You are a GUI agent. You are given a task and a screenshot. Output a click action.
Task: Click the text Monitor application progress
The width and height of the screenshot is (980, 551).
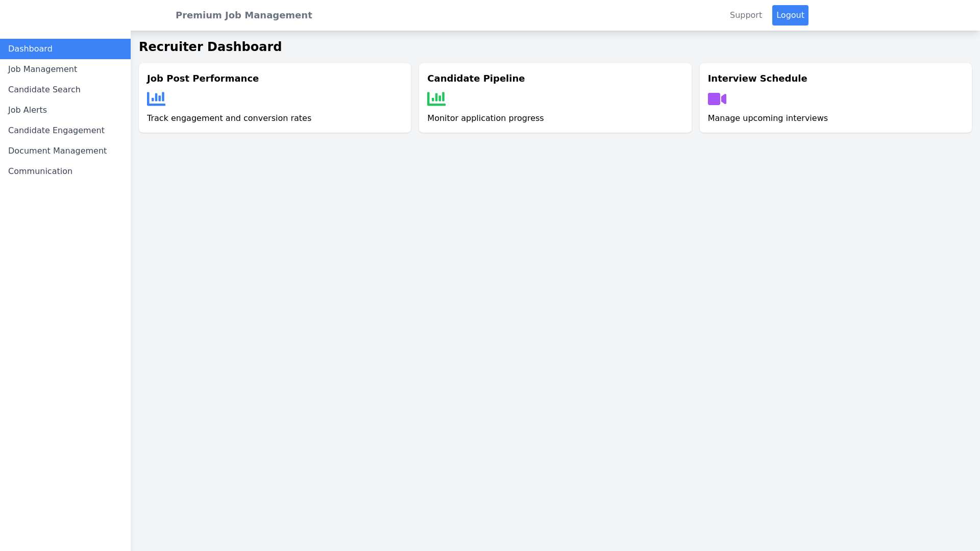pos(485,118)
